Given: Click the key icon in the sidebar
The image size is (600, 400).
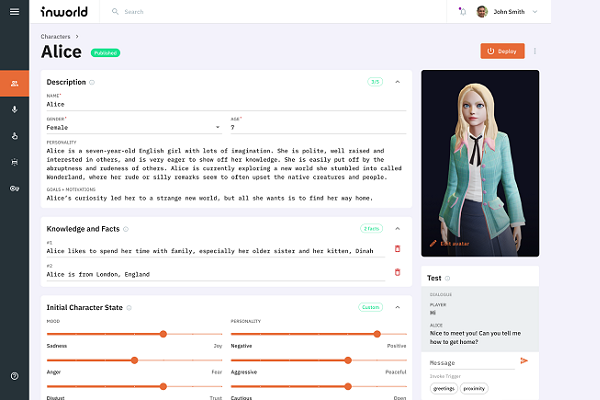Looking at the screenshot, I should tap(14, 188).
